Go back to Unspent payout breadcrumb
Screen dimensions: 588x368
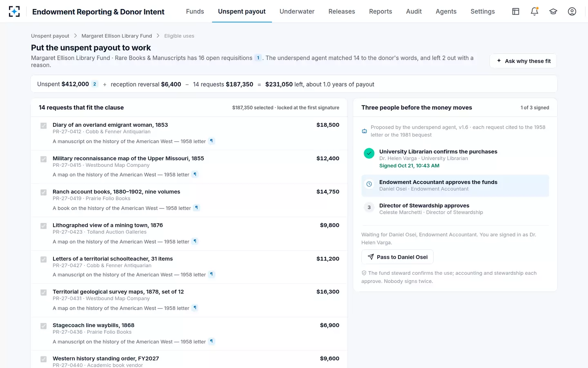[x=50, y=36]
